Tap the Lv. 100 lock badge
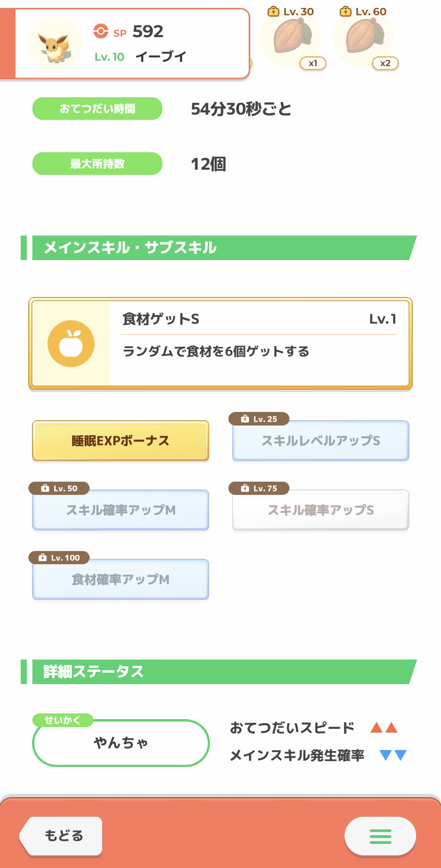 point(59,557)
